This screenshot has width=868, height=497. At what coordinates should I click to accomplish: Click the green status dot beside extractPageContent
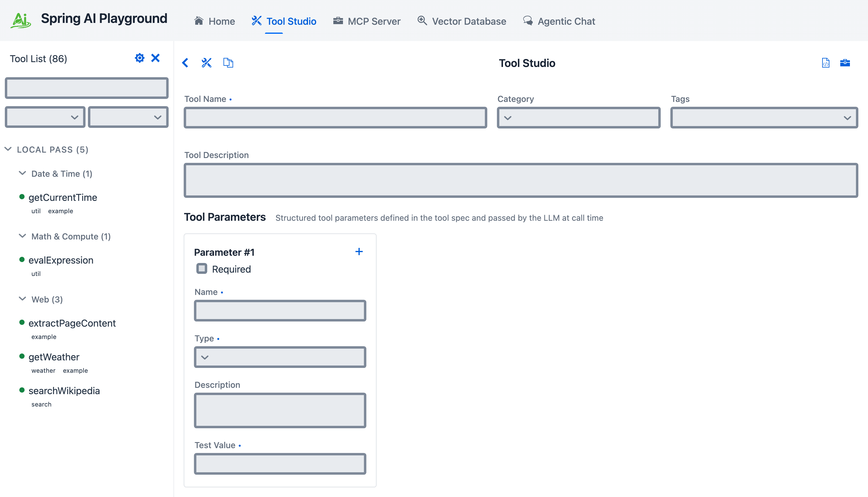pyautogui.click(x=22, y=322)
